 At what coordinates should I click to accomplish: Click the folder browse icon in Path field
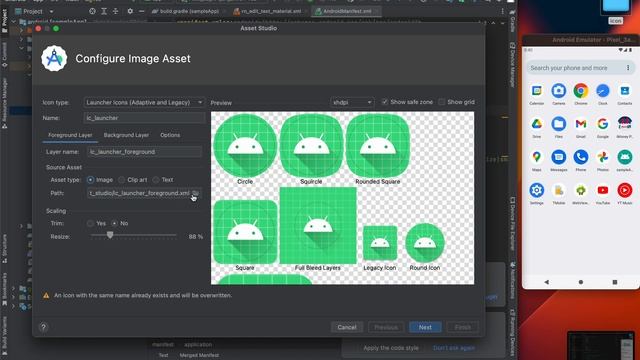pos(196,193)
